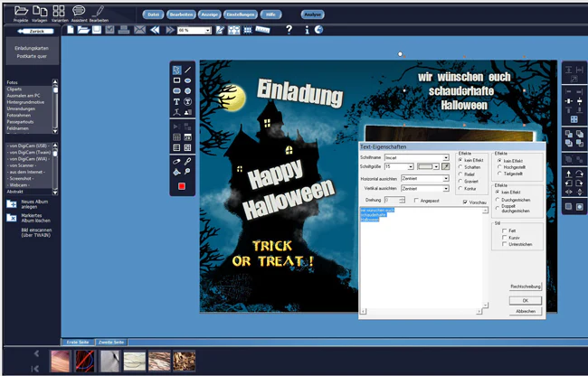Select the paint bucket fill tool

pos(176,172)
